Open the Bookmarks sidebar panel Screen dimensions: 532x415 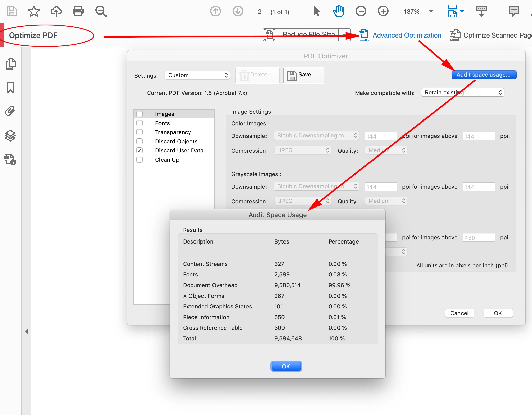tap(10, 88)
